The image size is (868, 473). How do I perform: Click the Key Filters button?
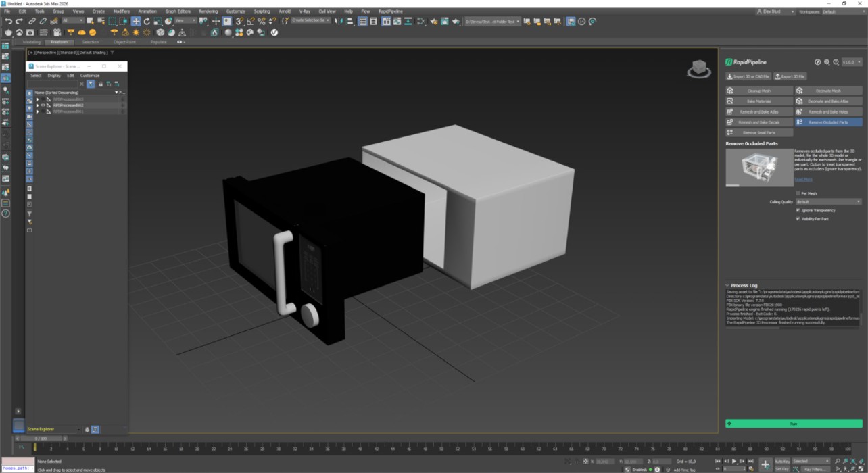tap(815, 469)
